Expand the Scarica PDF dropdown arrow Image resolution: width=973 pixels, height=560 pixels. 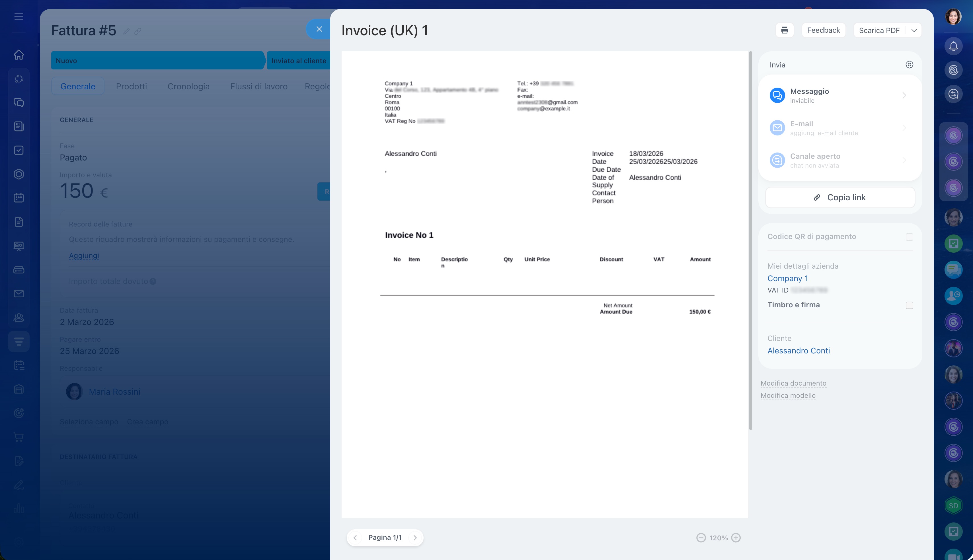914,30
